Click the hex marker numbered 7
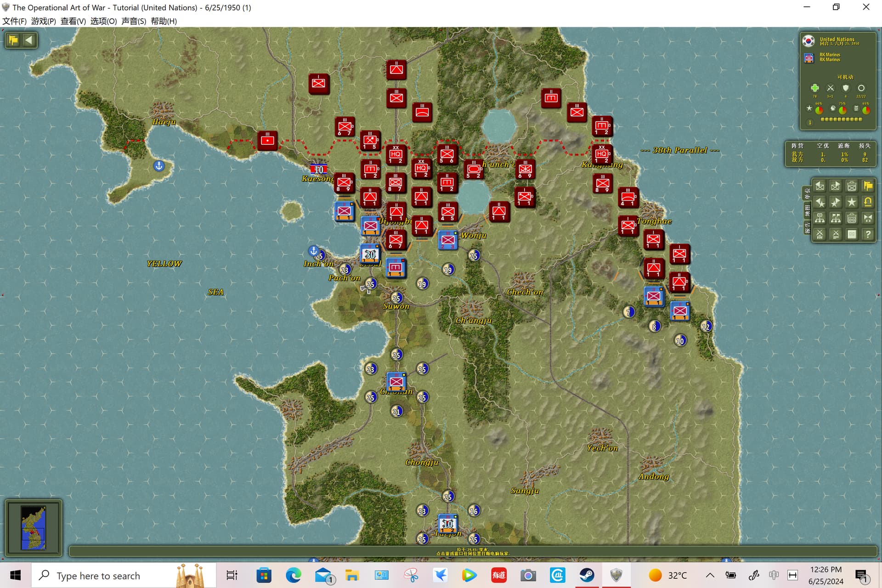 pos(628,312)
